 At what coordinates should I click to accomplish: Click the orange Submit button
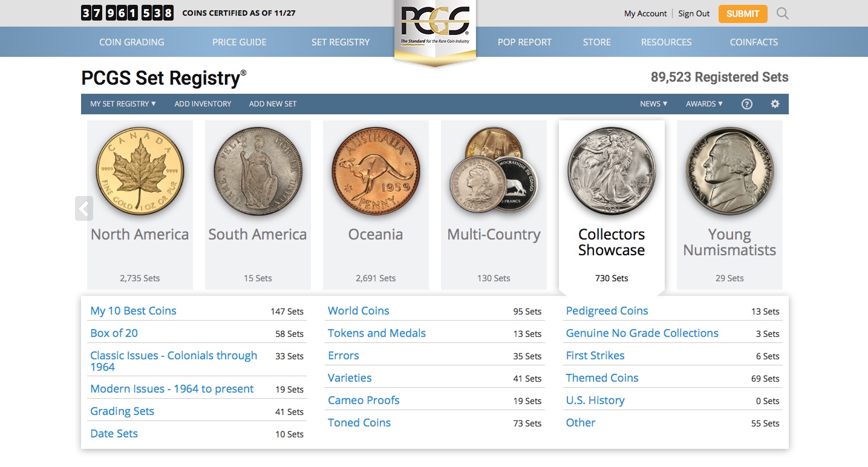click(x=743, y=14)
